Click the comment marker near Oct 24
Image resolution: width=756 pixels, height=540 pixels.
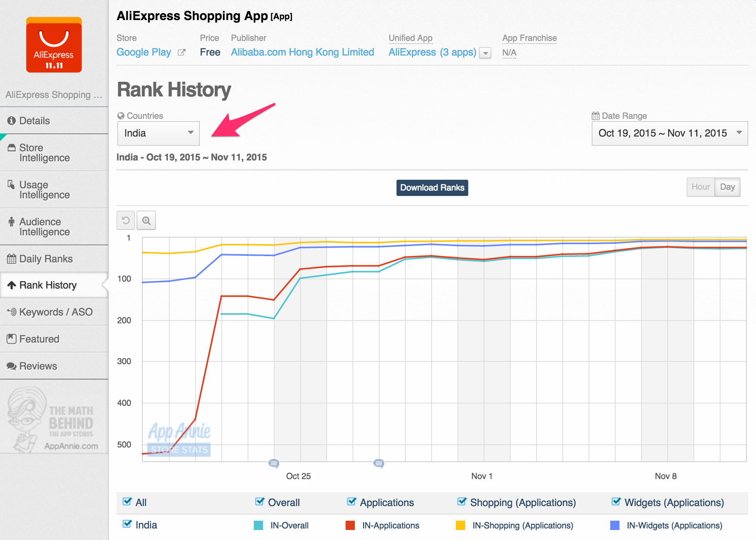click(274, 463)
